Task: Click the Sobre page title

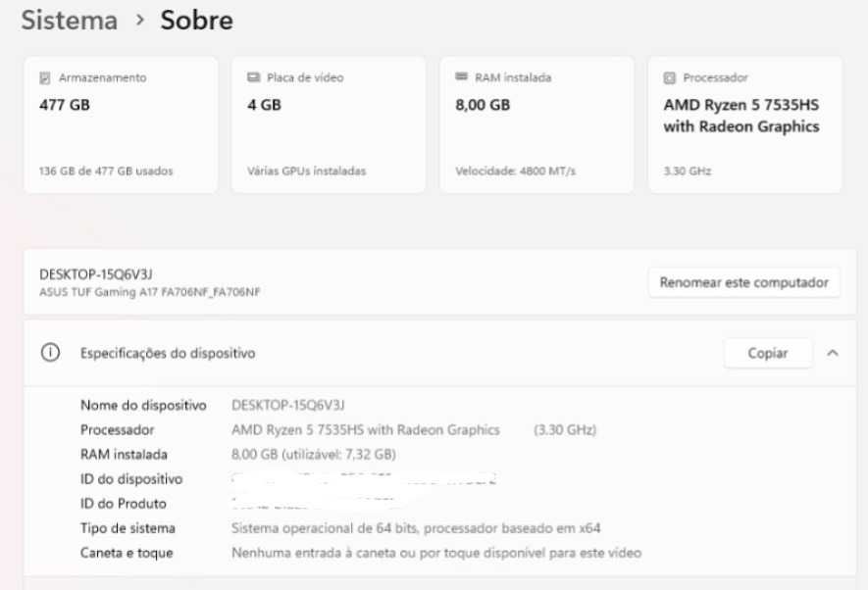Action: click(196, 21)
